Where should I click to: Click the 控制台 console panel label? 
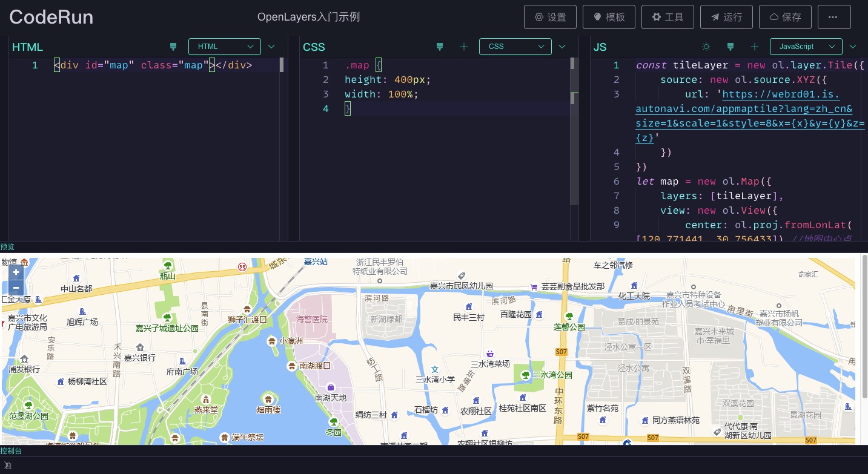[11, 450]
